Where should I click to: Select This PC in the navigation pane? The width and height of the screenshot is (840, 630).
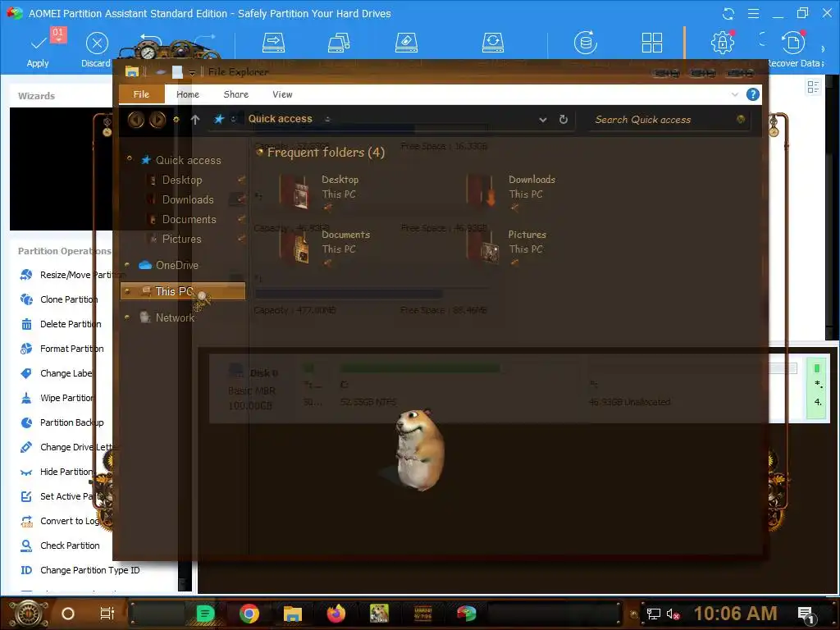[x=183, y=291]
